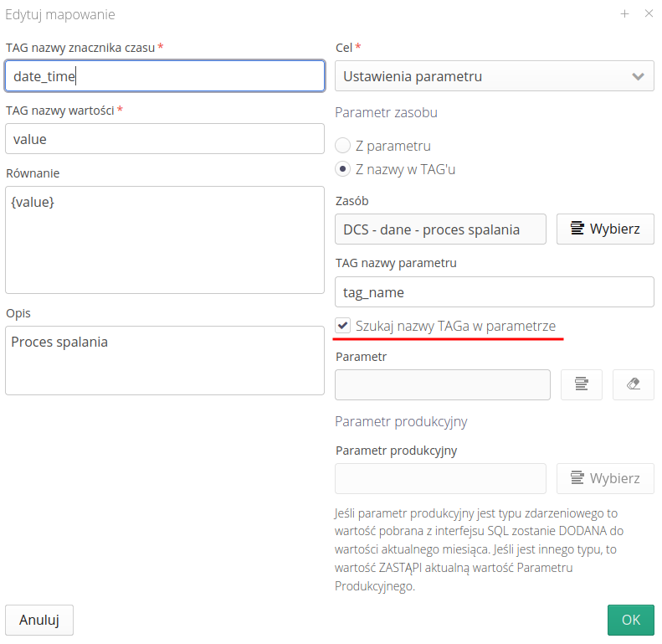Select the Z parametru radio option

pos(342,146)
